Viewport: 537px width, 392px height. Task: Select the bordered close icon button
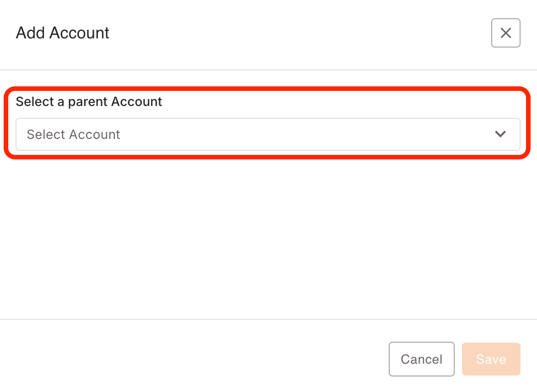[x=505, y=33]
